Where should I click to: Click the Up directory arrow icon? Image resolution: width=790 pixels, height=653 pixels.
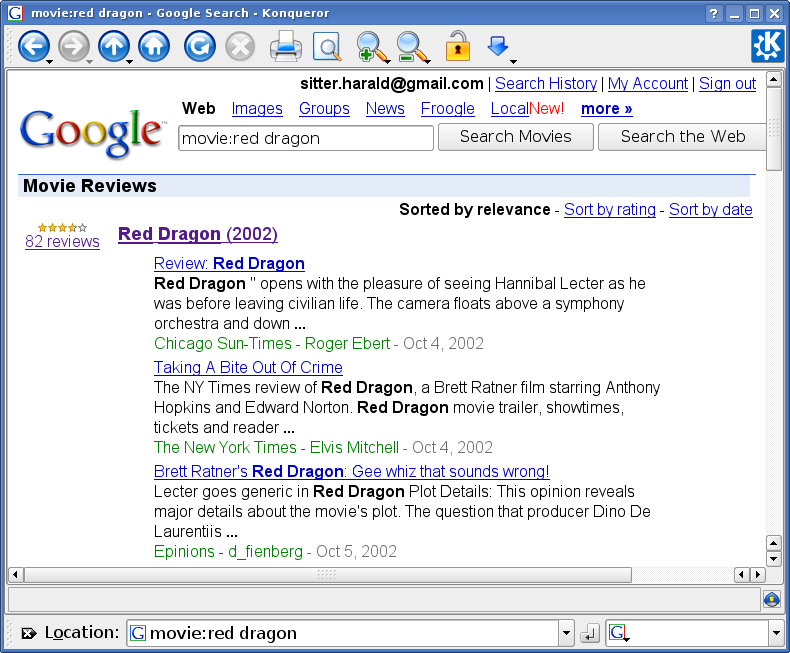pos(114,46)
